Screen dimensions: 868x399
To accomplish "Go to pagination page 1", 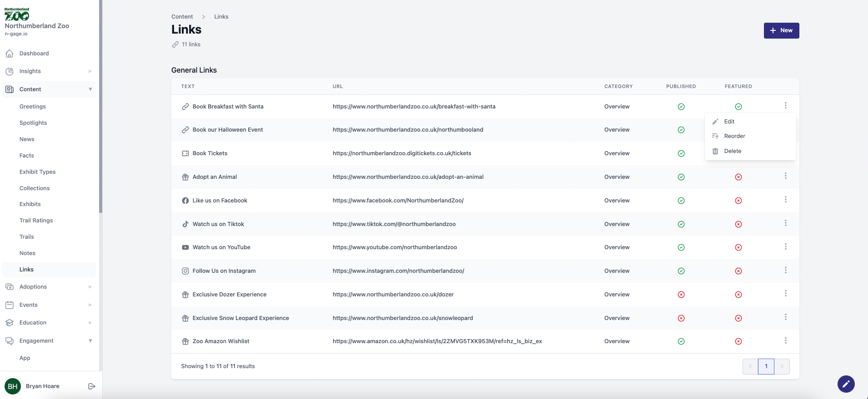I will point(766,366).
